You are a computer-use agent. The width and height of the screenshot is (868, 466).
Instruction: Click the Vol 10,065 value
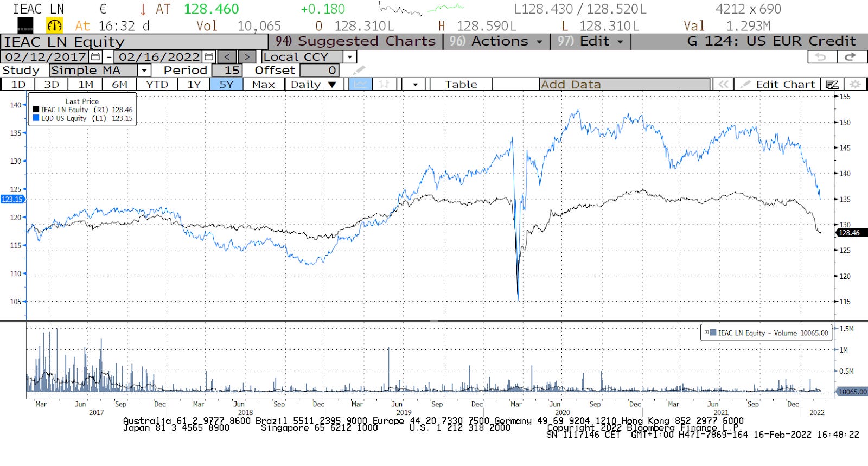pyautogui.click(x=239, y=26)
